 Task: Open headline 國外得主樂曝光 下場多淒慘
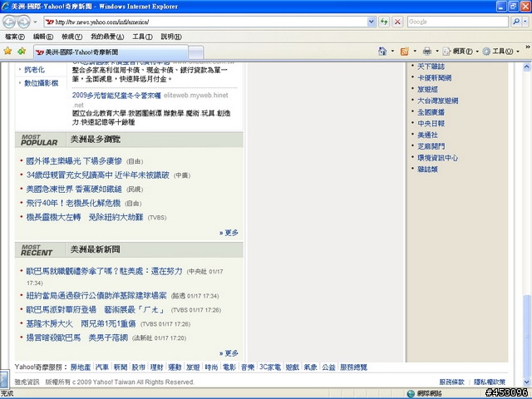[74, 161]
